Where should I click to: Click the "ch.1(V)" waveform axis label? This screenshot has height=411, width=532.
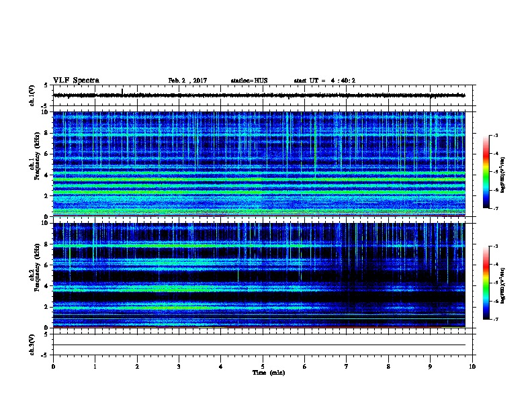click(32, 95)
